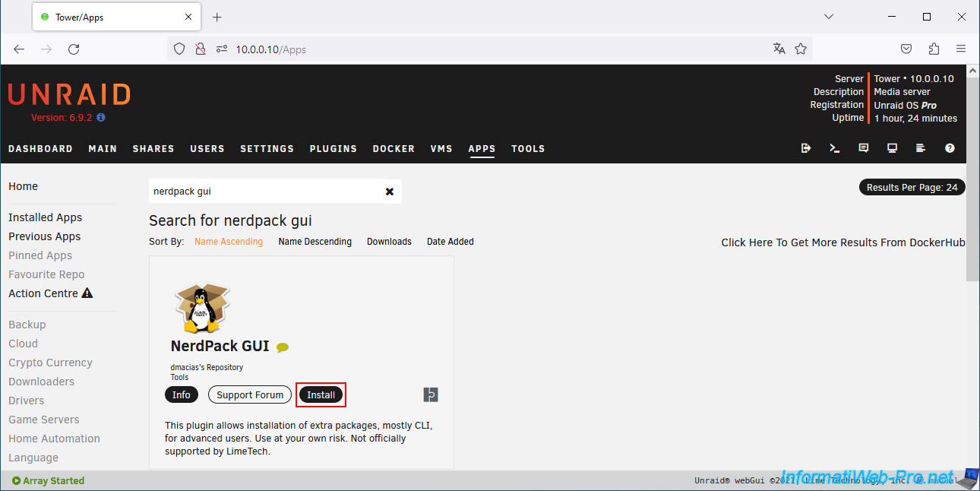The image size is (980, 491).
Task: Go to Home in sidebar
Action: click(23, 186)
